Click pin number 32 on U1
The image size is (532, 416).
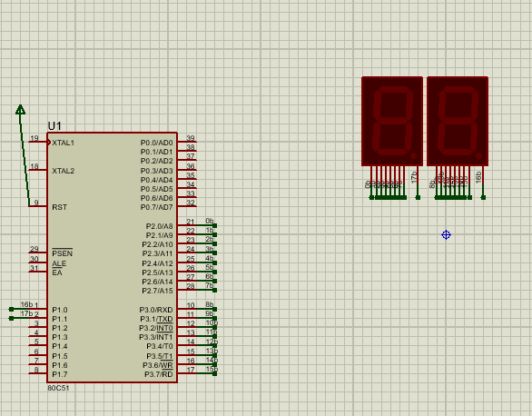click(x=191, y=203)
